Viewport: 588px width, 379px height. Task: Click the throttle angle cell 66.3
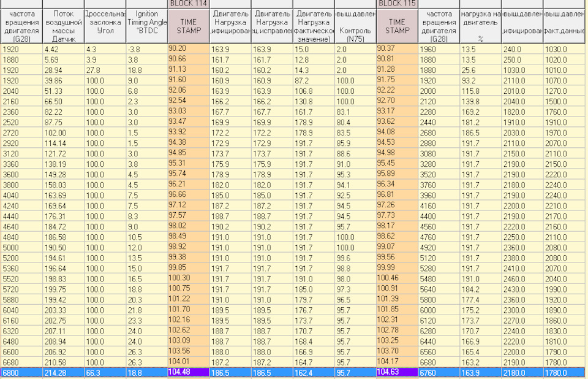pos(105,373)
